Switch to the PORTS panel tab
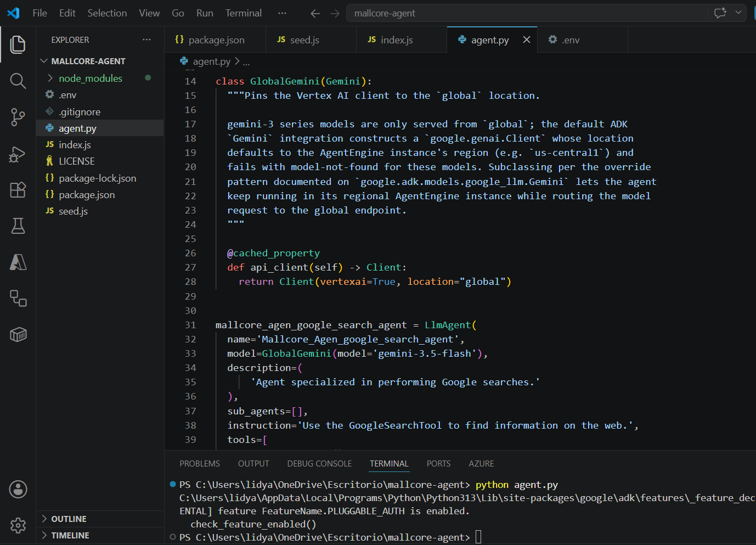The image size is (756, 545). 438,464
